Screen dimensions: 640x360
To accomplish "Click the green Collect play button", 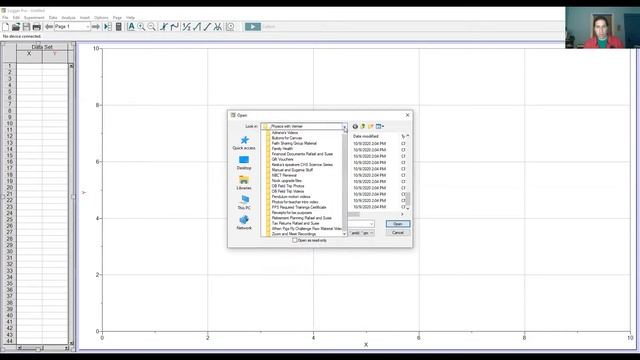I will 253,27.
